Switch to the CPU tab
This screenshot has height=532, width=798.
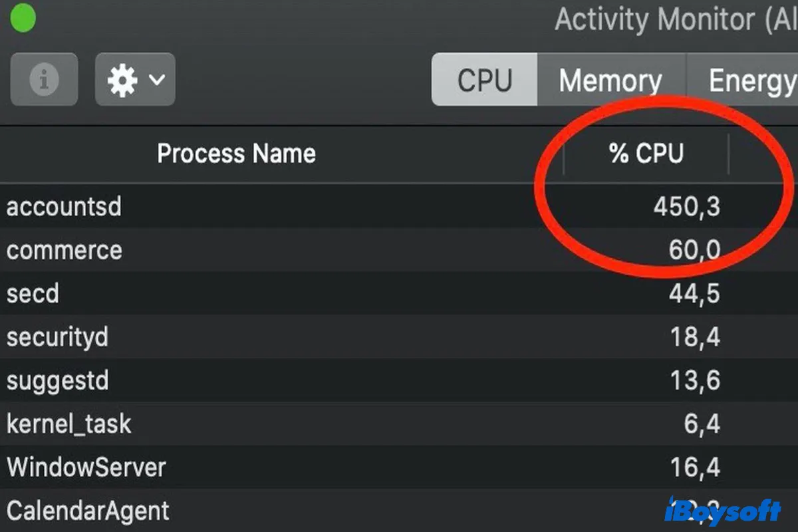(x=485, y=80)
